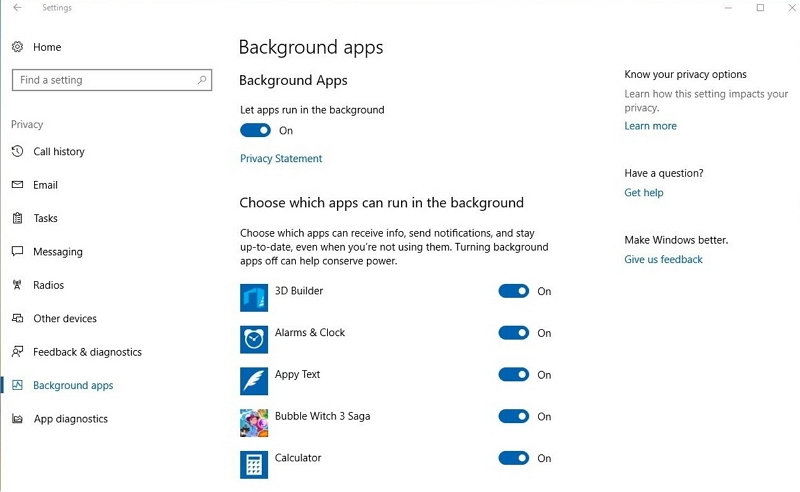Image resolution: width=800 pixels, height=492 pixels.
Task: Click the Tasks clipboard icon
Action: [x=17, y=218]
